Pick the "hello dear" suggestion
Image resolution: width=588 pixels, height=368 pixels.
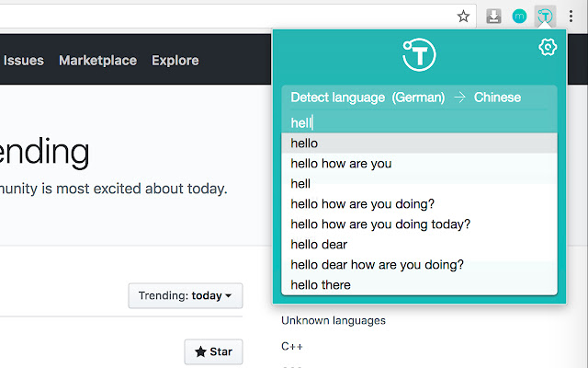(x=319, y=245)
